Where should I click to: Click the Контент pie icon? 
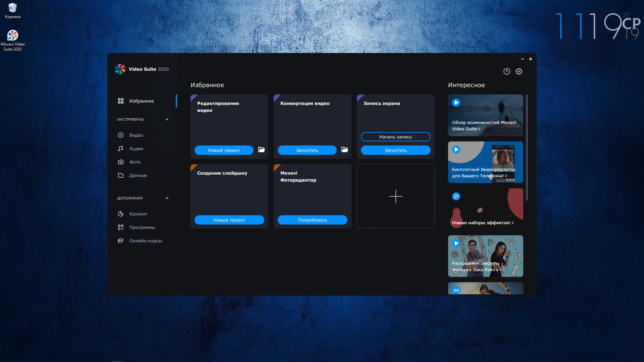point(121,214)
